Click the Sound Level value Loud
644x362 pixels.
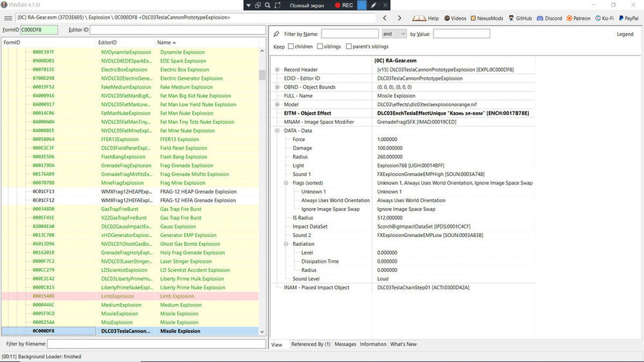383,279
